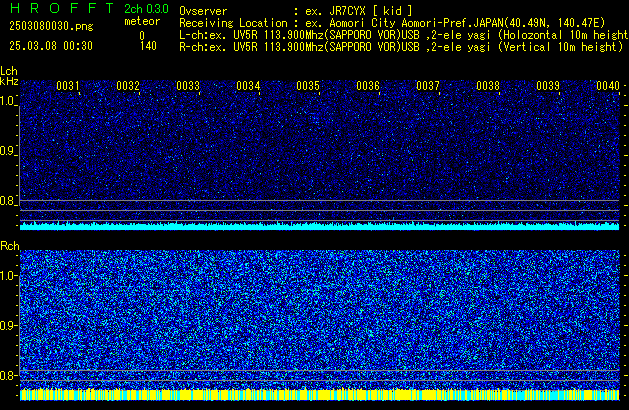Screen dimensions: 629x410
Task: Click the Lch 0.8 frequency label
Action: coord(8,201)
